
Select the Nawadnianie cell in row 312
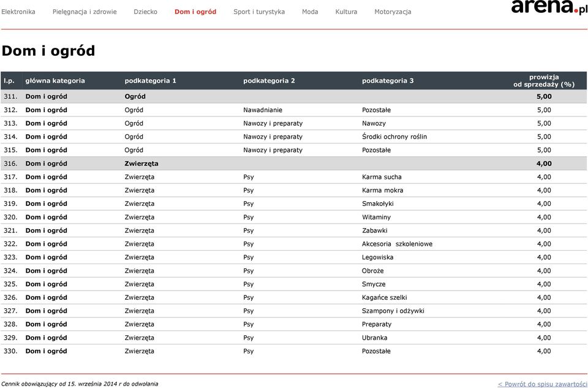point(263,110)
